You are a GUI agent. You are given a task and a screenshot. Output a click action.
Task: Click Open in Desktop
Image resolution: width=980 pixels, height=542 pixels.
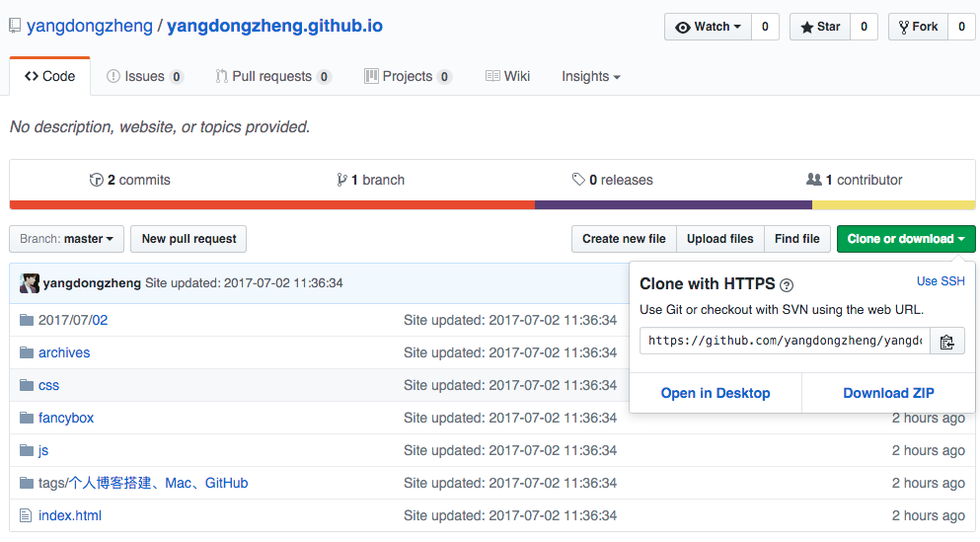click(716, 393)
